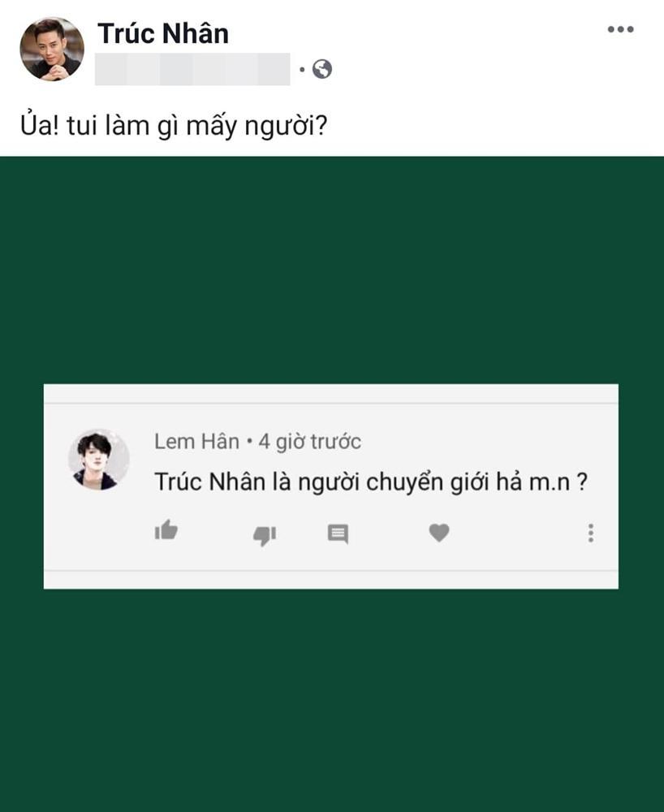664x812 pixels.
Task: Click the Lem Hân commenter name
Action: click(x=196, y=442)
